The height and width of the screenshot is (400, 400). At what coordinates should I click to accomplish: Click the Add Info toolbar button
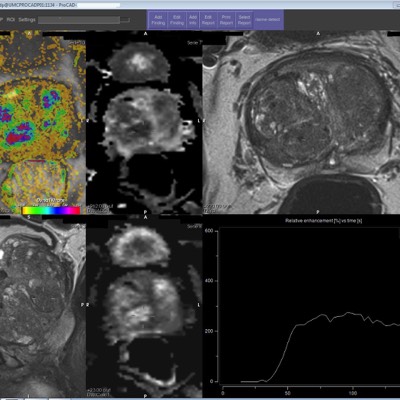tap(193, 20)
